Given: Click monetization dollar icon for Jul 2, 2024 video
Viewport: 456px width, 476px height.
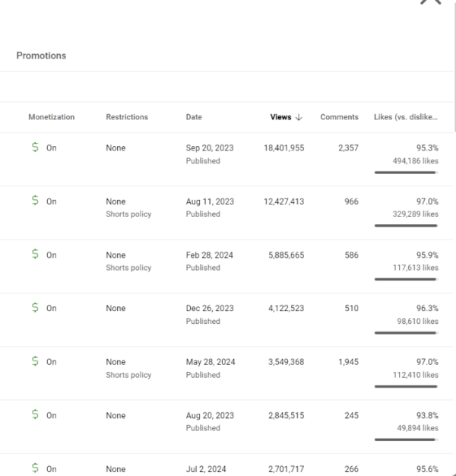Looking at the screenshot, I should click(x=35, y=469).
